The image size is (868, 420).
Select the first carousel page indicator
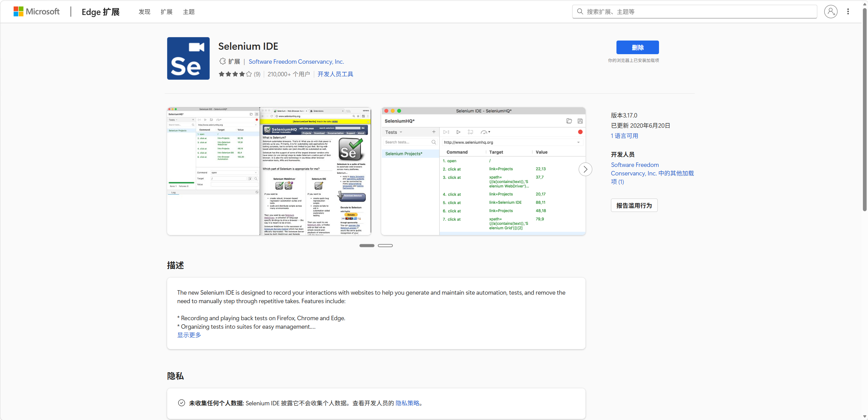367,246
